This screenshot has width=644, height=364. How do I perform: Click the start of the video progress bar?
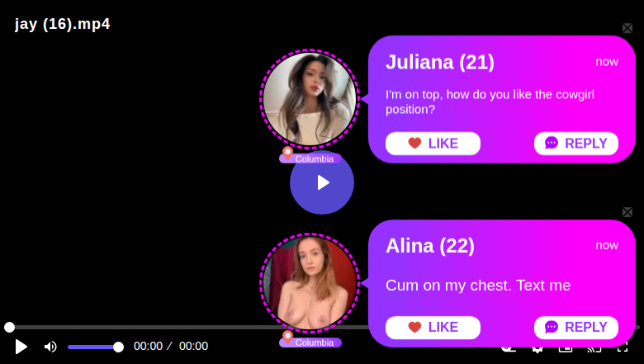(x=9, y=327)
